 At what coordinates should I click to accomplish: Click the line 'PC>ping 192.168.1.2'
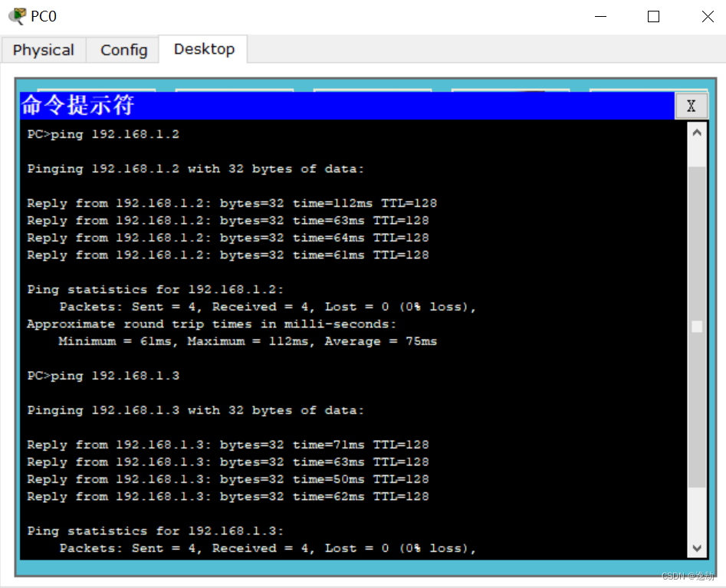pos(103,134)
